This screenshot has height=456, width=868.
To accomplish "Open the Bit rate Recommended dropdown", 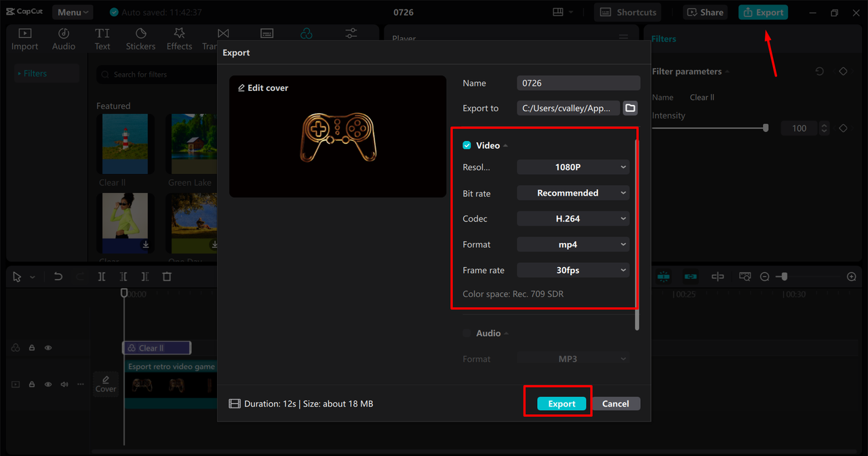I will pyautogui.click(x=573, y=193).
